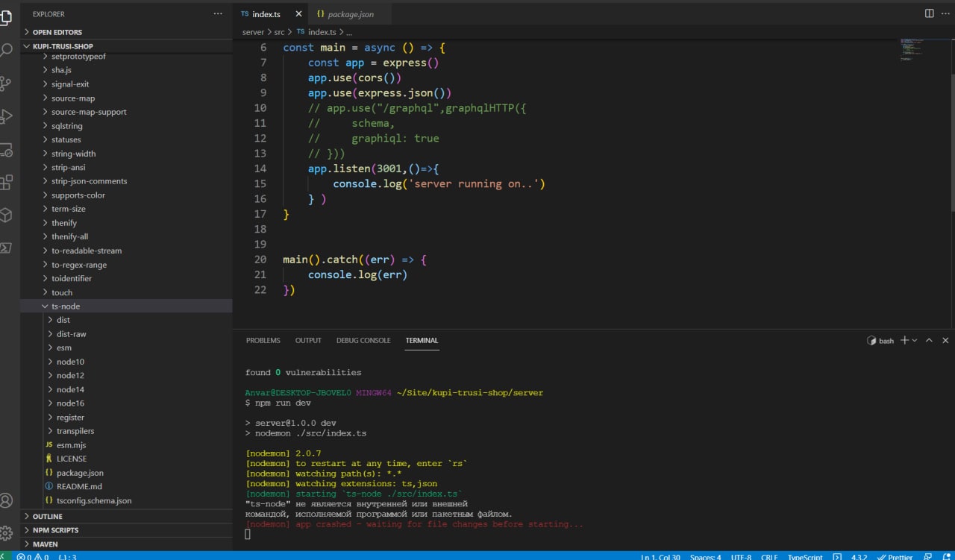The height and width of the screenshot is (560, 955).
Task: Expand the OUTLINE section
Action: click(x=48, y=516)
